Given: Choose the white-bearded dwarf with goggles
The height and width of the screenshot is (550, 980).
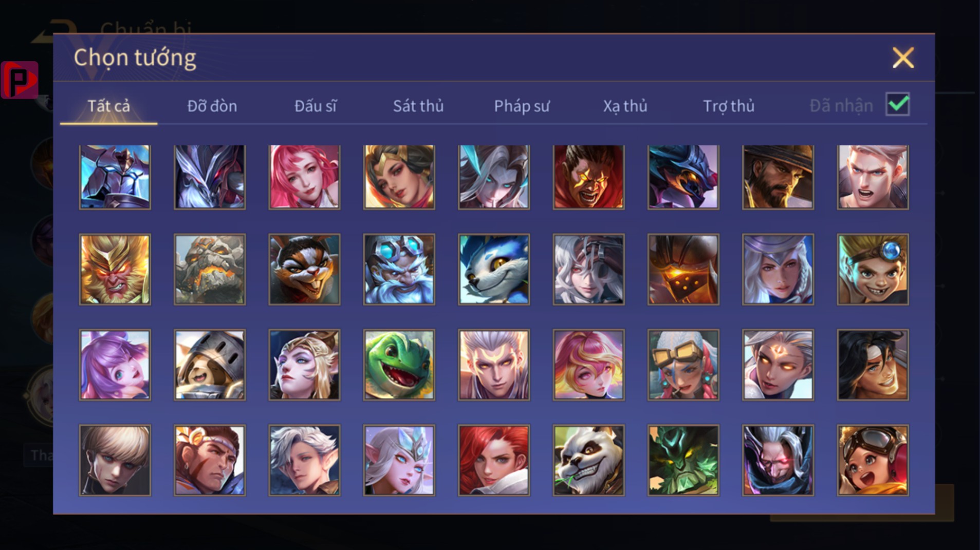Looking at the screenshot, I should [x=399, y=270].
